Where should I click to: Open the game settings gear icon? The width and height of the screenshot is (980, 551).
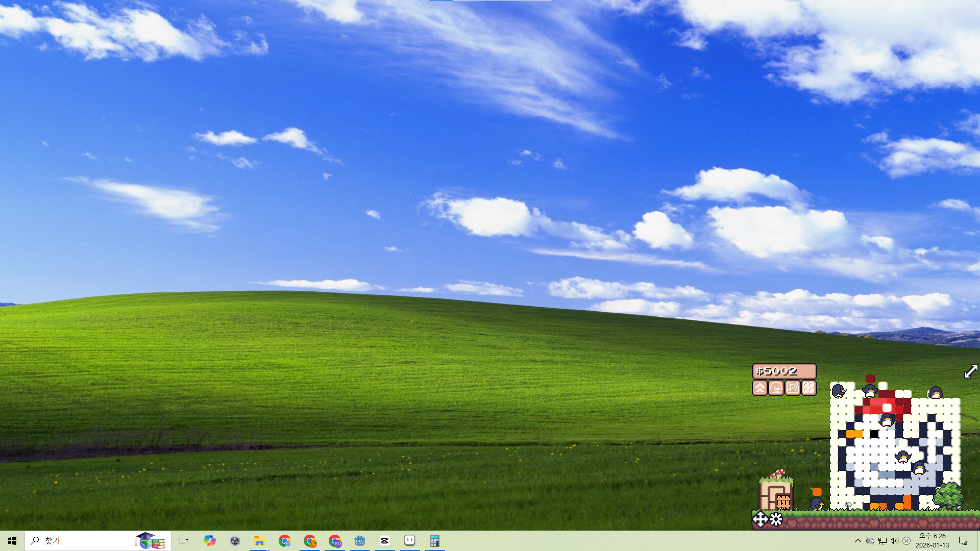[776, 519]
